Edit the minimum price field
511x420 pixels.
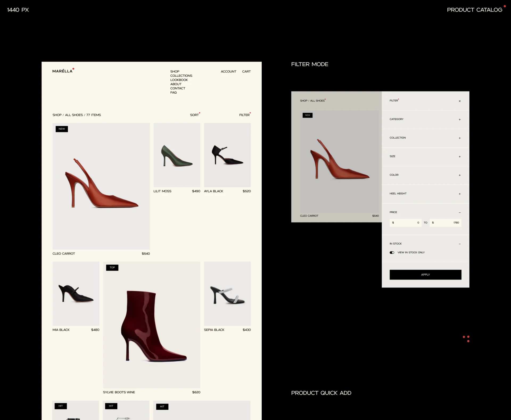(405, 223)
